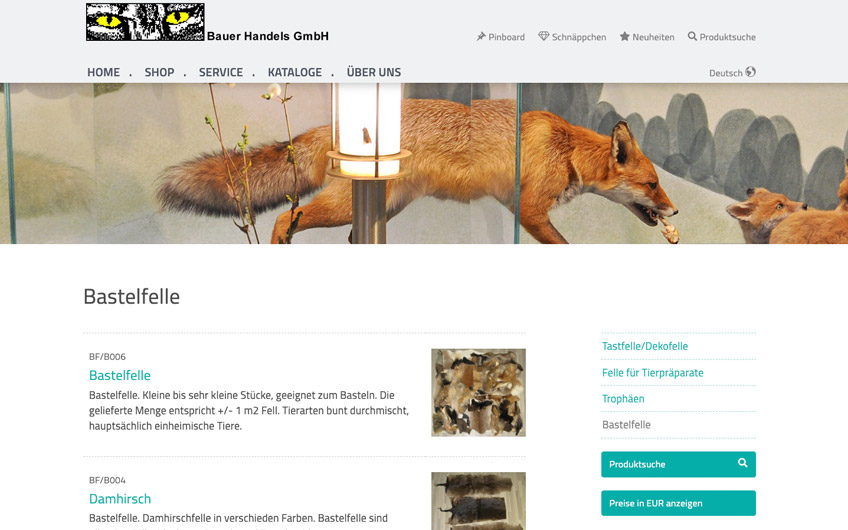Click the Preise in EUR anzeigen button
Image resolution: width=848 pixels, height=530 pixels.
coord(678,503)
